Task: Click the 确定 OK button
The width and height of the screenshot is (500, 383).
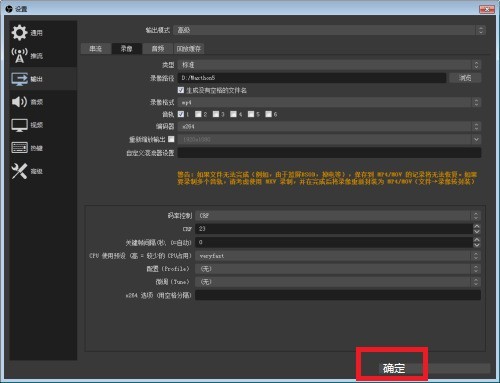Action: point(393,368)
